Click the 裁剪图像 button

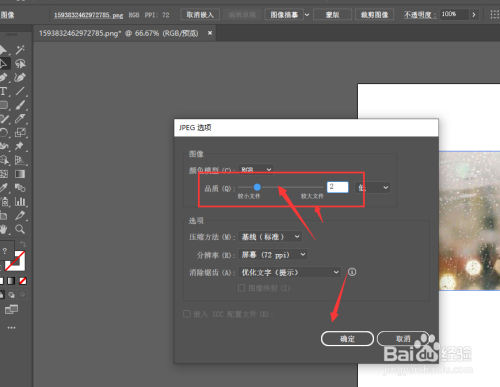click(374, 15)
